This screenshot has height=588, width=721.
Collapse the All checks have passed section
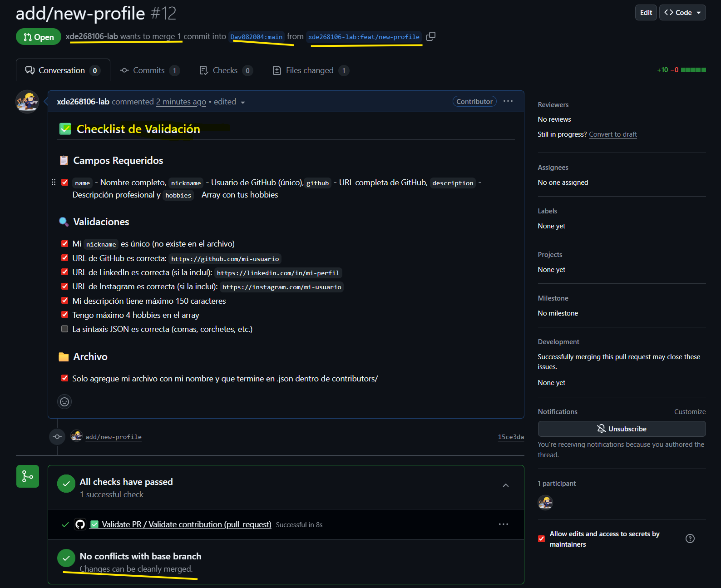coord(505,486)
